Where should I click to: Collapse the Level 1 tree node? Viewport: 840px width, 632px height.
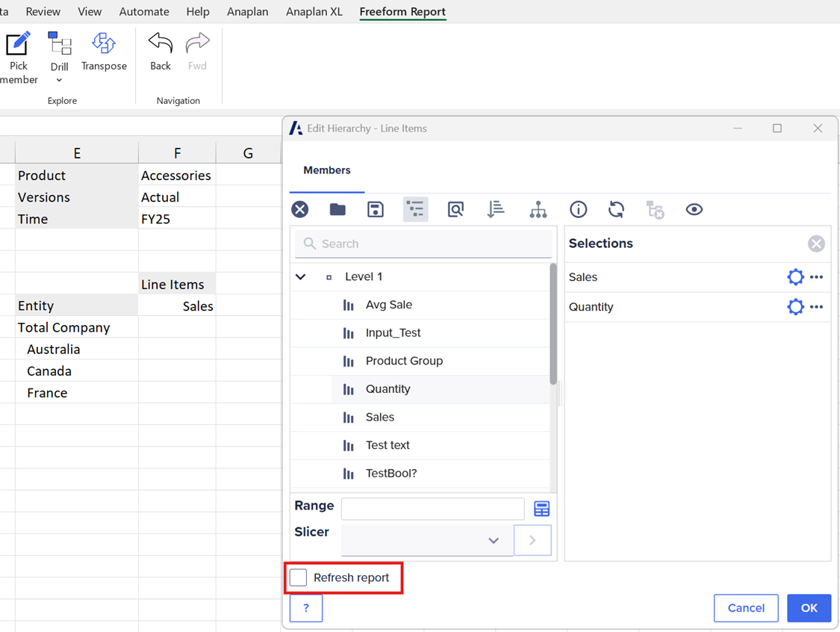[301, 277]
